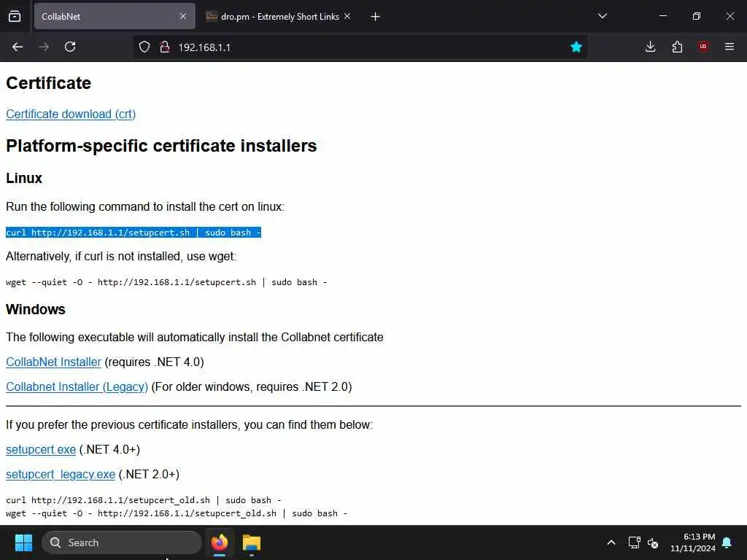The height and width of the screenshot is (560, 747).
Task: Open the network status tray icon
Action: click(634, 542)
